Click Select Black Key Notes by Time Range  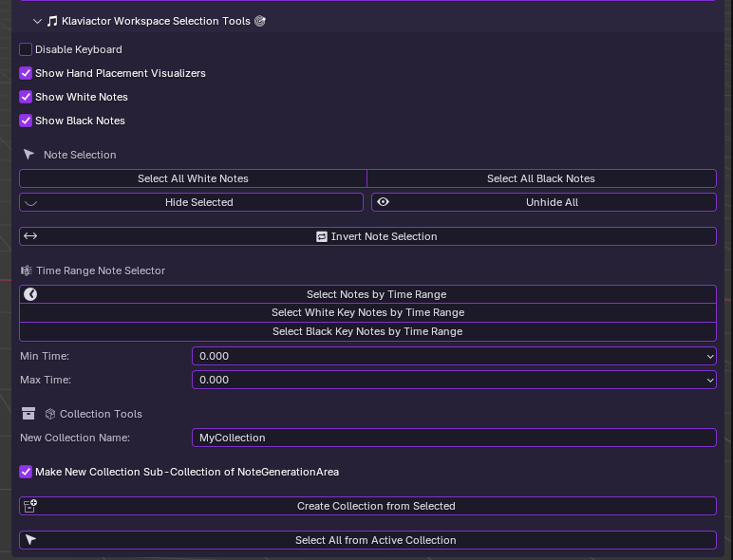pyautogui.click(x=367, y=331)
